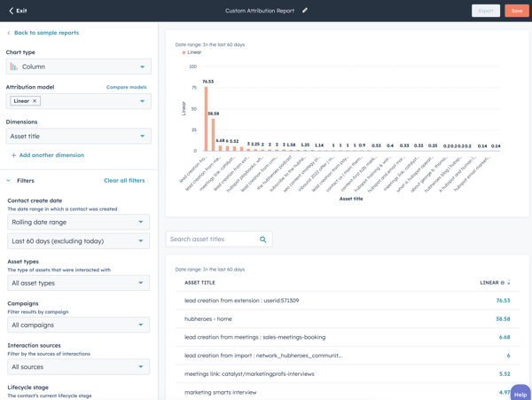Open Compare models link
Viewport: 532px width, 400px height.
[x=126, y=87]
